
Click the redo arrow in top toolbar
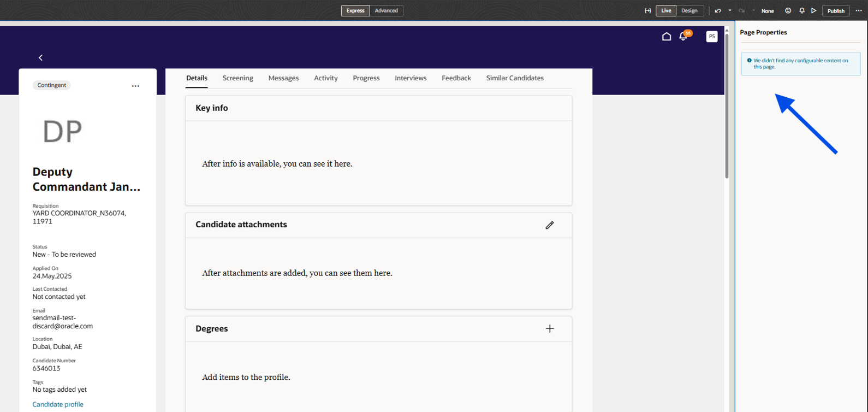click(741, 11)
